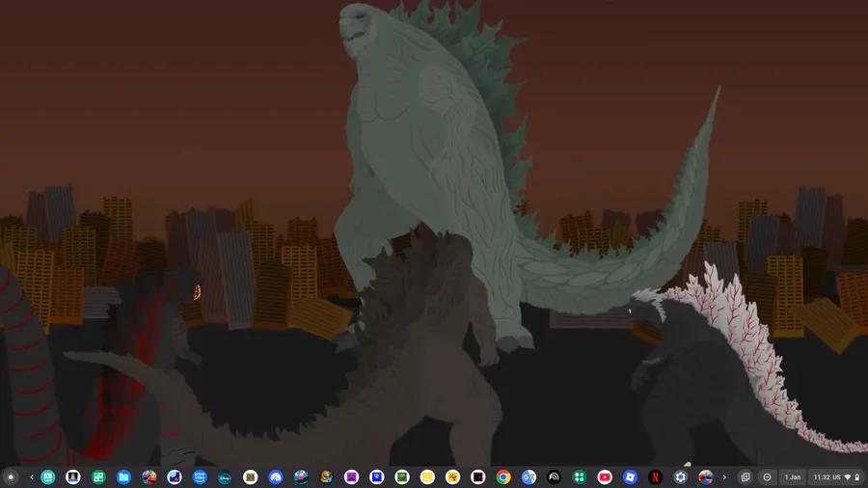Open the teal circular app next to left chevron
The image size is (868, 488).
(47, 477)
